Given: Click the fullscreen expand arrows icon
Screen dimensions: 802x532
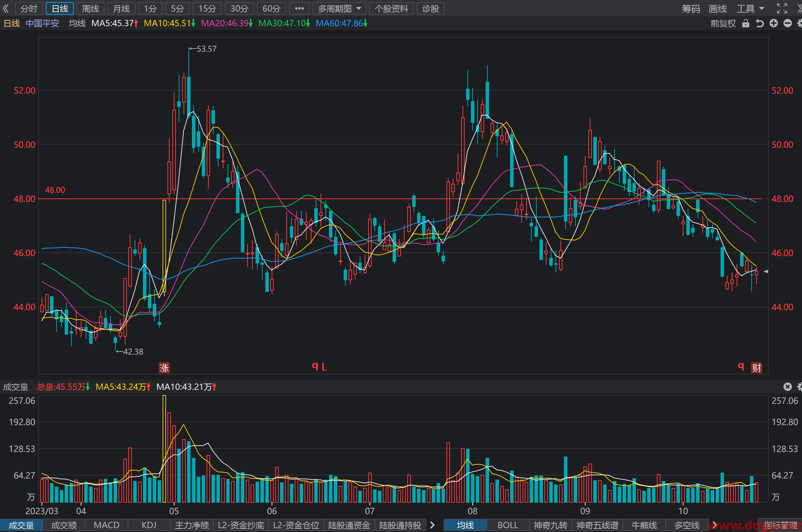Looking at the screenshot, I should (782, 8).
